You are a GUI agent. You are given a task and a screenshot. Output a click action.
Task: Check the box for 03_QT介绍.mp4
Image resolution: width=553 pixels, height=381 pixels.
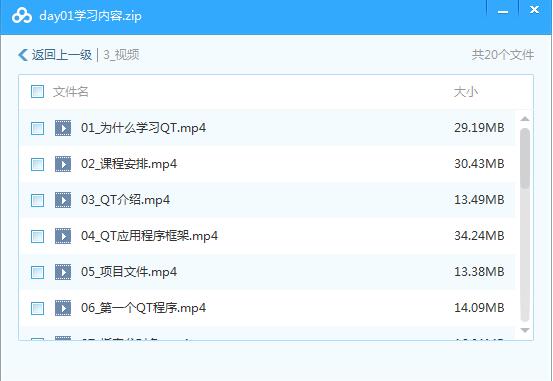coord(37,200)
